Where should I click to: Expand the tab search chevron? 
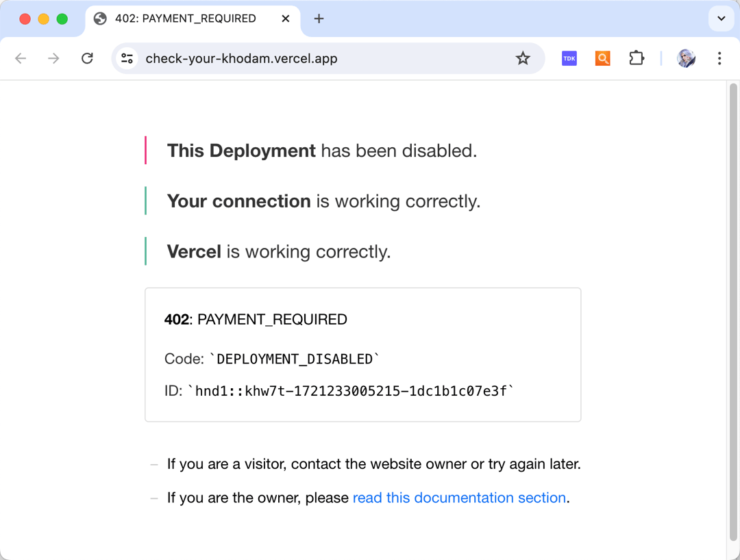point(721,18)
